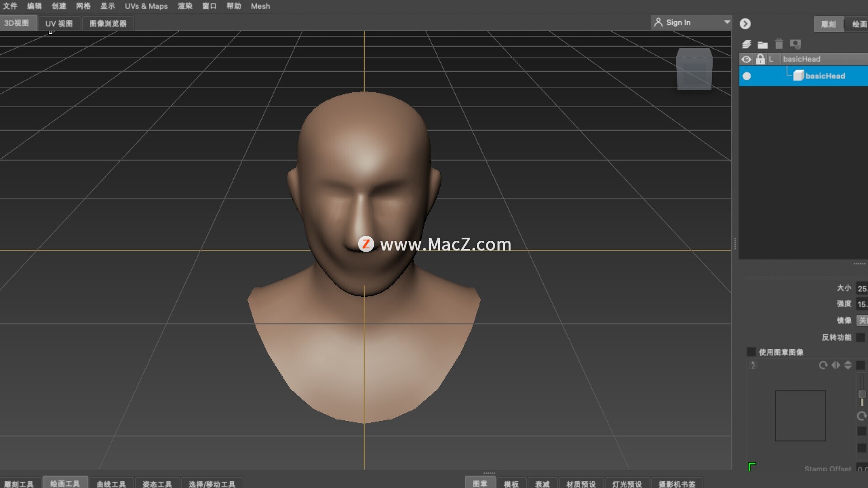Toggle the basicHead layer visibility eye
The width and height of the screenshot is (868, 488).
pos(746,59)
